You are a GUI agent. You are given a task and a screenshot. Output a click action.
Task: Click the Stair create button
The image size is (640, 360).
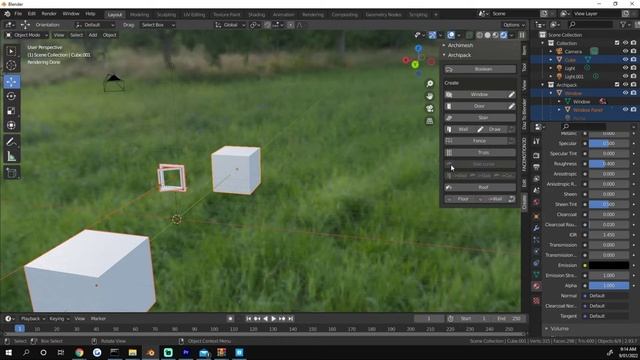coord(480,118)
